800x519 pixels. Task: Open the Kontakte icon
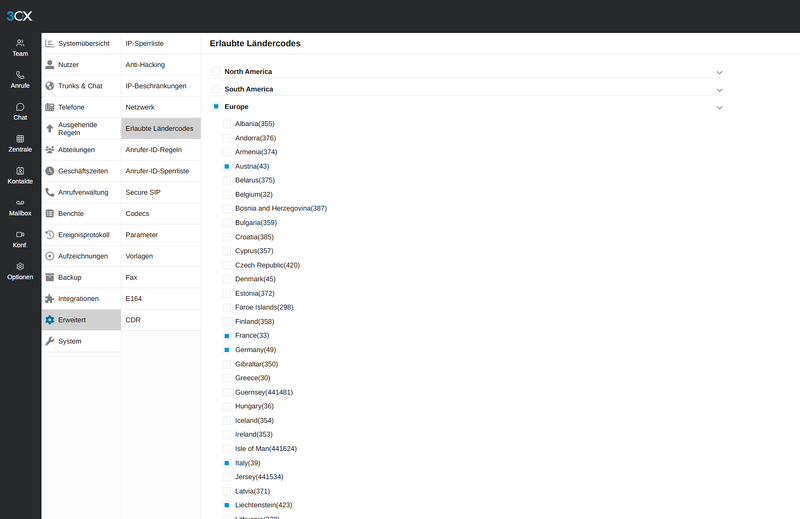[x=20, y=171]
